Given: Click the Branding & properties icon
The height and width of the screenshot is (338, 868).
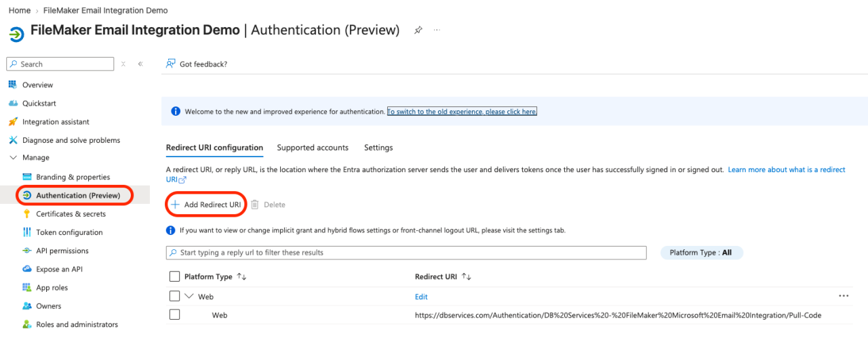Looking at the screenshot, I should click(x=27, y=177).
